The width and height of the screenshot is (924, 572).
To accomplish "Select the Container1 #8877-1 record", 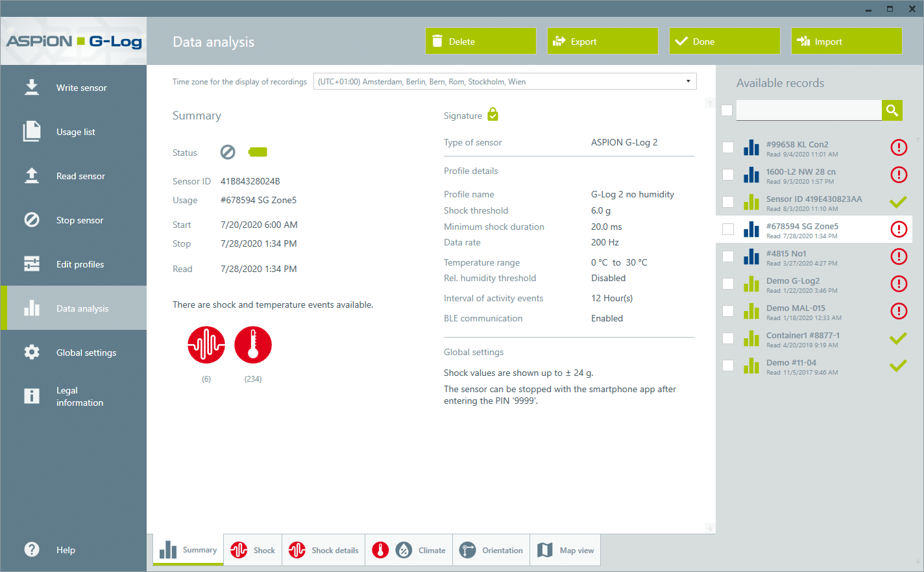I will [x=814, y=338].
